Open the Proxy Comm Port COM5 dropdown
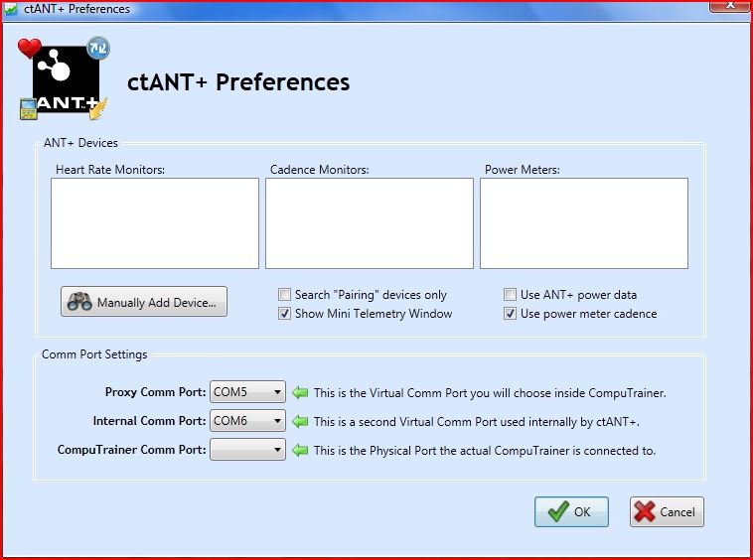This screenshot has width=753, height=560. 247,392
